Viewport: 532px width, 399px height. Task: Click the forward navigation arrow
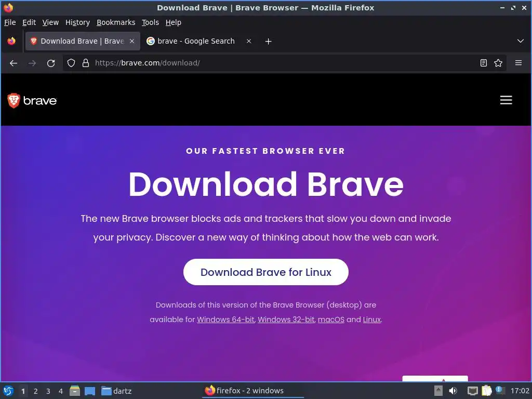coord(32,63)
